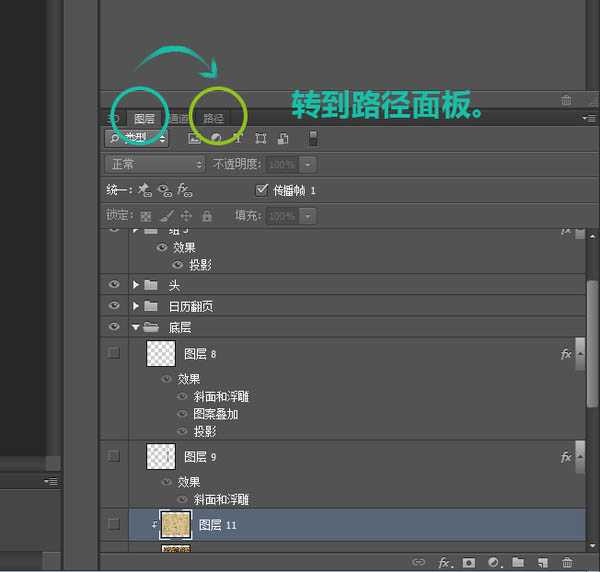Filter for shape layers icon

pos(261,138)
